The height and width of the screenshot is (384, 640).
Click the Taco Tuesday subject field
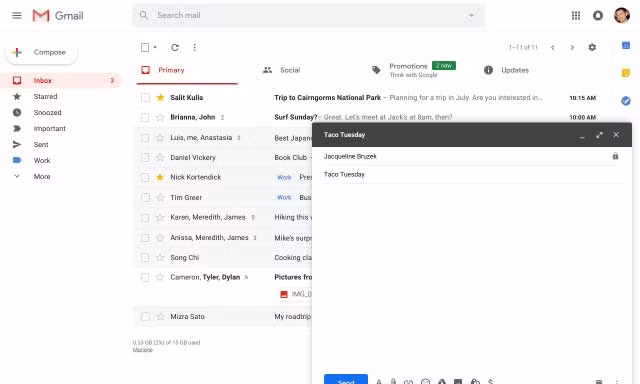(473, 174)
